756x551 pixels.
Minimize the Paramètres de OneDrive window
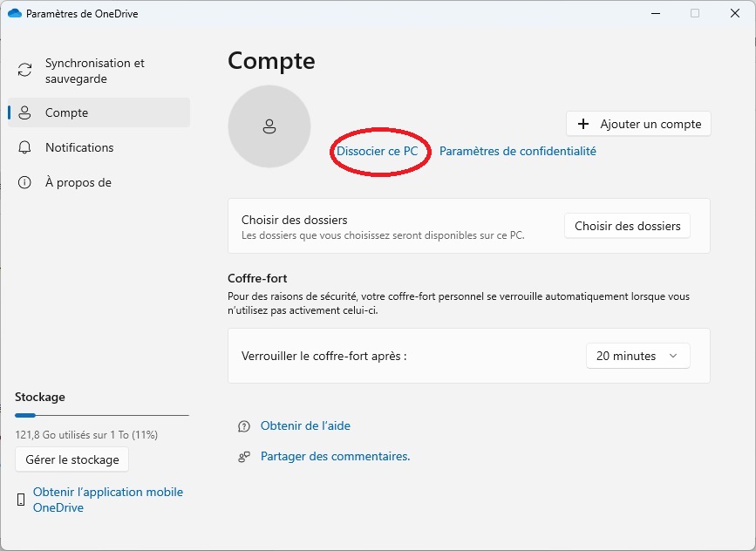(656, 13)
